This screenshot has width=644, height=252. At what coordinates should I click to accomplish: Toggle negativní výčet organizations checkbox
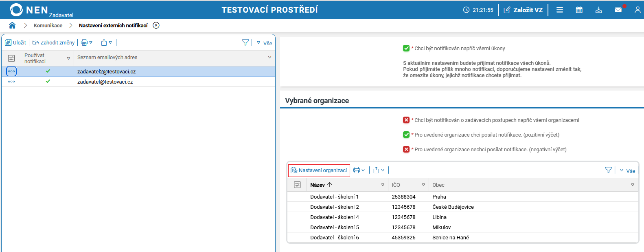pyautogui.click(x=406, y=149)
